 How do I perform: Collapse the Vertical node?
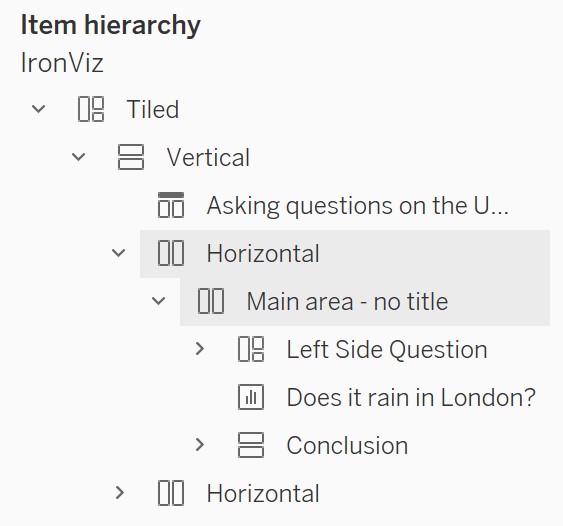coord(78,157)
